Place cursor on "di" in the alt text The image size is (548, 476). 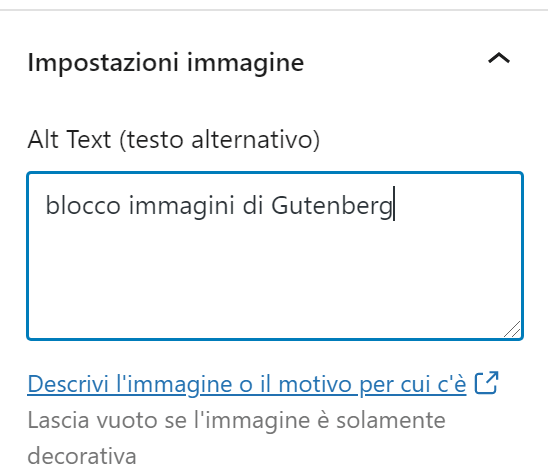(x=253, y=205)
